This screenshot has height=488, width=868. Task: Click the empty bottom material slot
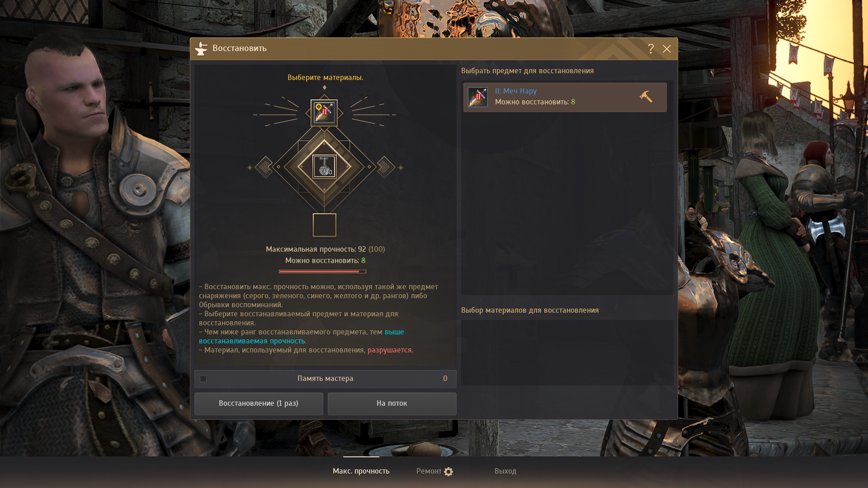(x=324, y=225)
